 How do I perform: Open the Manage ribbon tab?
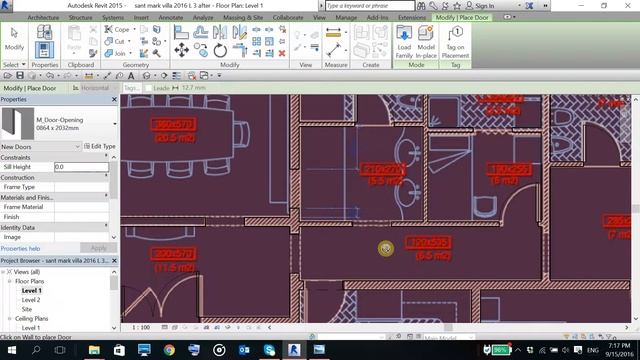click(x=346, y=18)
